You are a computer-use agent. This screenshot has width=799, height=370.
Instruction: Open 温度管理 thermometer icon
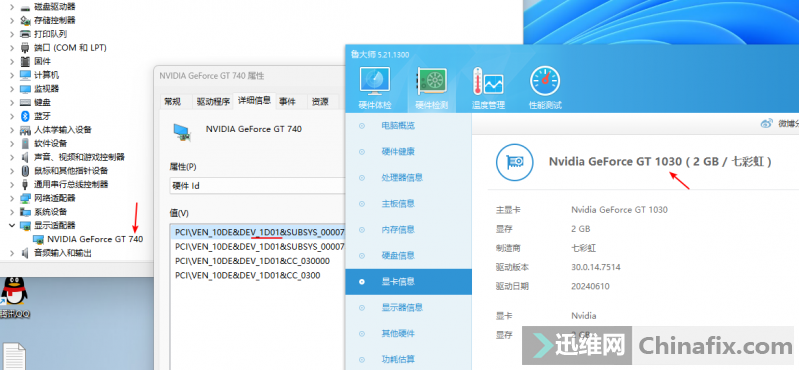488,82
